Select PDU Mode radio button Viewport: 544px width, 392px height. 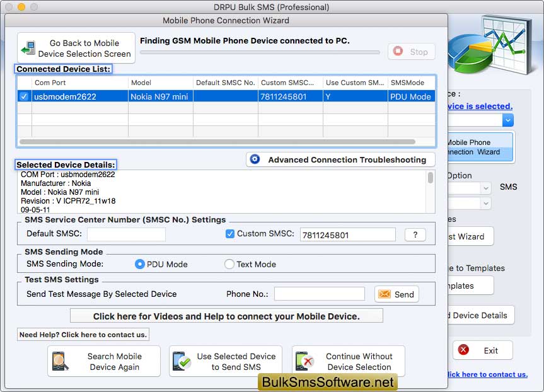(x=139, y=264)
